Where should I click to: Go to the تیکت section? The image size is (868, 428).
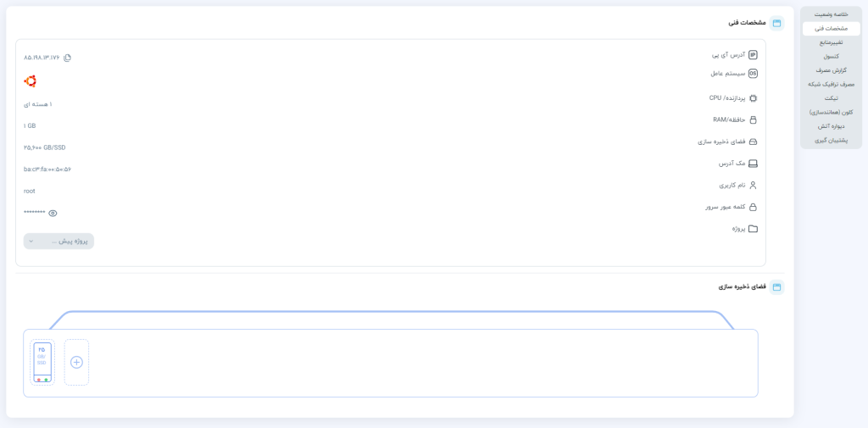(x=832, y=98)
